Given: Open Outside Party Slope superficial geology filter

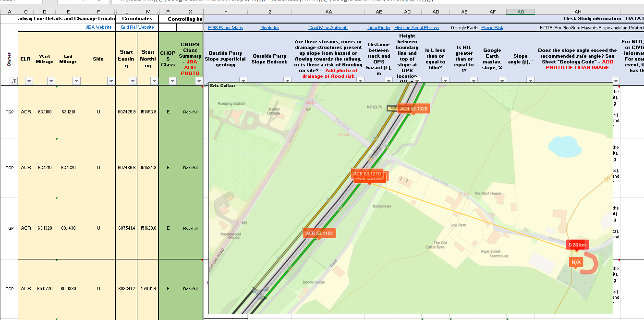Looking at the screenshot, I should [243, 81].
